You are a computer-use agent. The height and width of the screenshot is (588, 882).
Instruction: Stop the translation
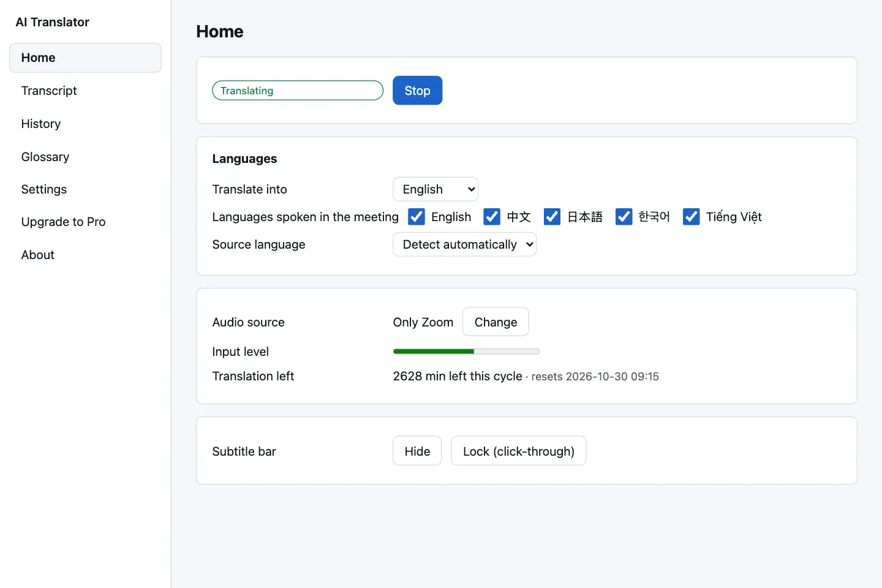point(417,91)
